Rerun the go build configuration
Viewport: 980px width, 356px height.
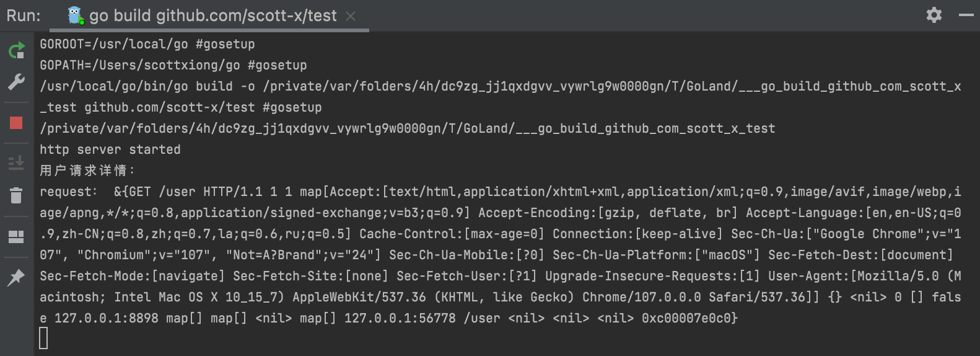17,50
